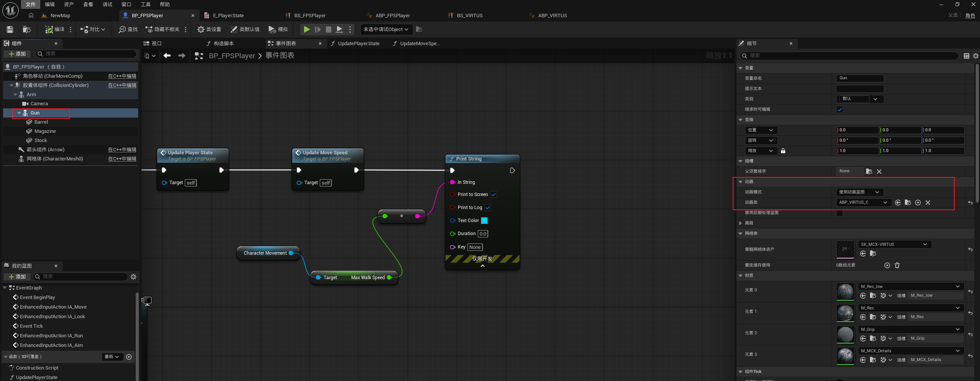
Task: Switch to the E_PlayerState tab
Action: click(229, 16)
